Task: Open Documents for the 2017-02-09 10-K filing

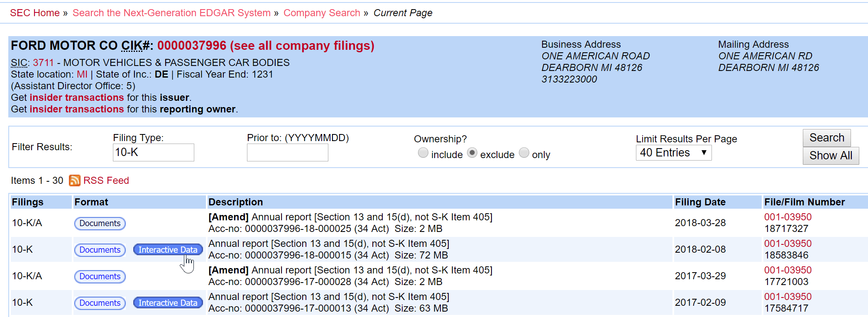Action: pyautogui.click(x=100, y=303)
